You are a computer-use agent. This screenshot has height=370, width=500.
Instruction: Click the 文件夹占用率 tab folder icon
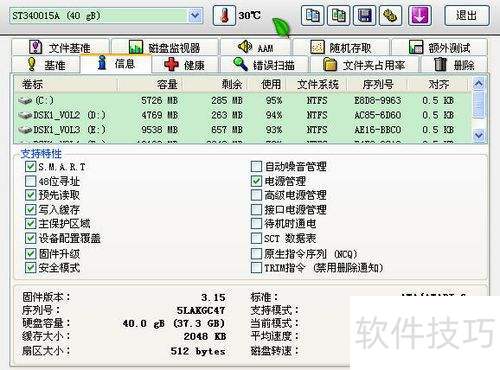pos(330,64)
